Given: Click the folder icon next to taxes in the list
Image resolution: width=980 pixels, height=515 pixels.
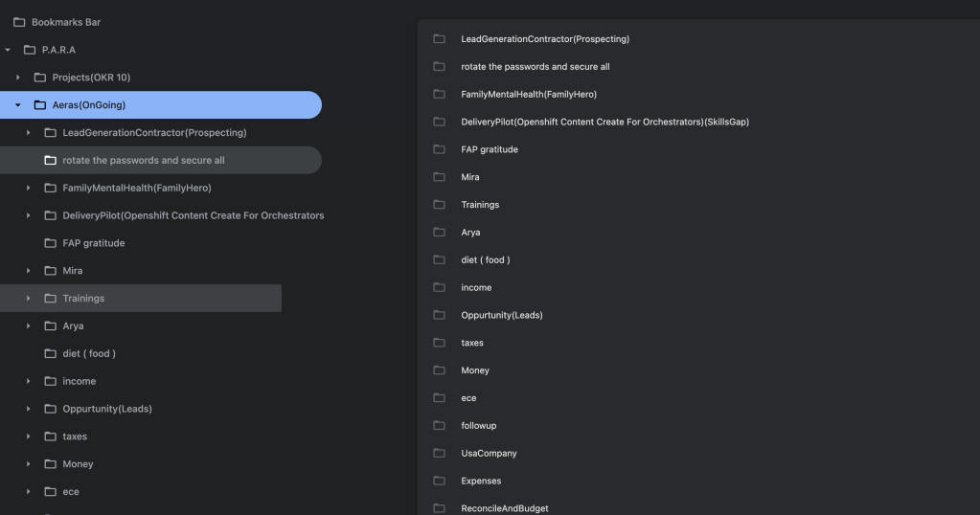Looking at the screenshot, I should click(440, 343).
